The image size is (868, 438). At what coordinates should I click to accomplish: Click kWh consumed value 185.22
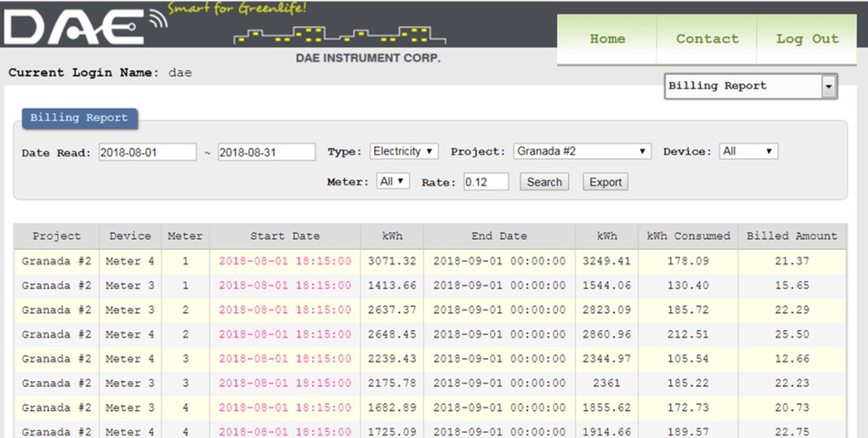click(x=688, y=383)
